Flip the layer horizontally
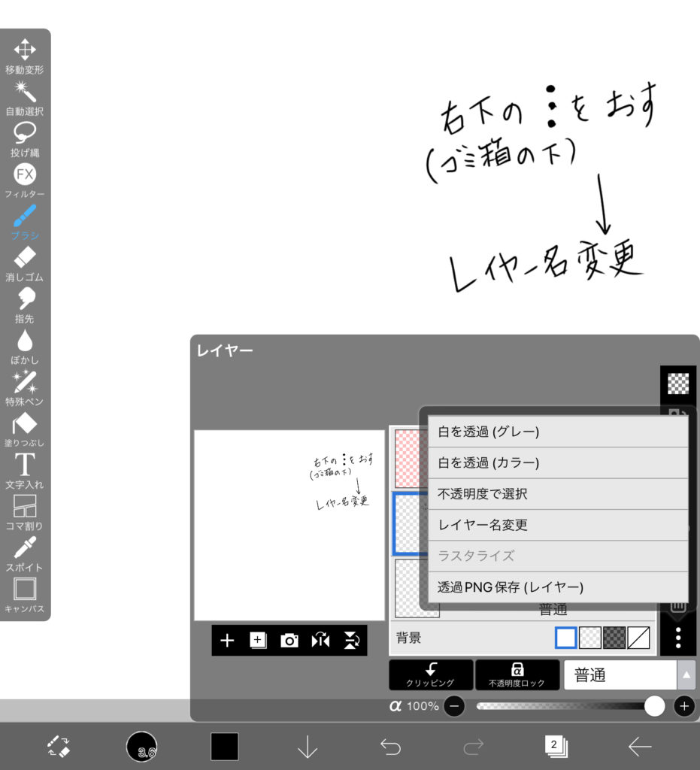This screenshot has width=700, height=770. [320, 641]
